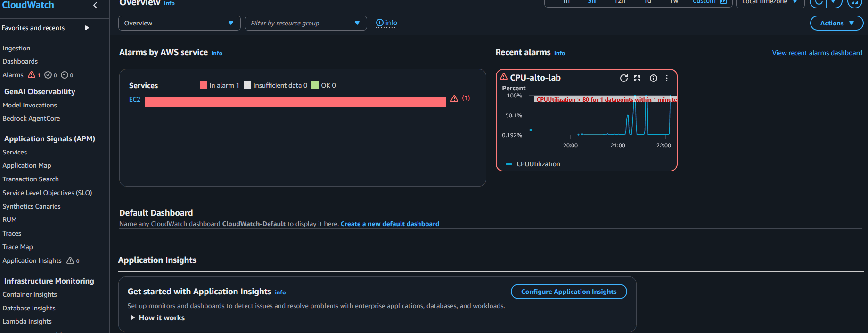Open RUM in the sidebar

pos(9,219)
